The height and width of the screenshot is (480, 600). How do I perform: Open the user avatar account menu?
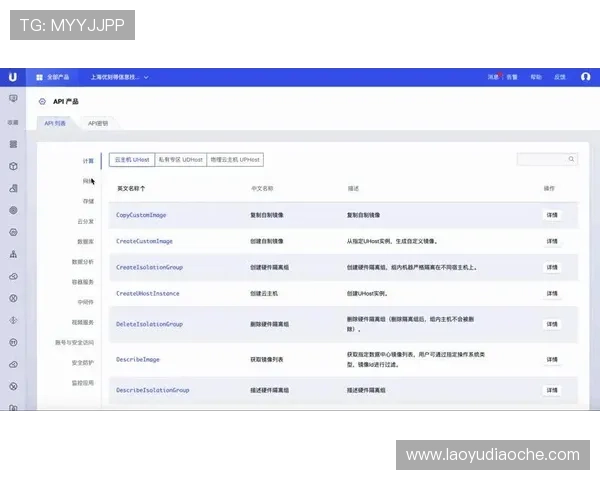pyautogui.click(x=585, y=77)
